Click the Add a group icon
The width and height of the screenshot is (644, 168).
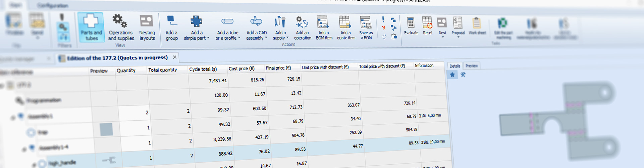point(172,22)
